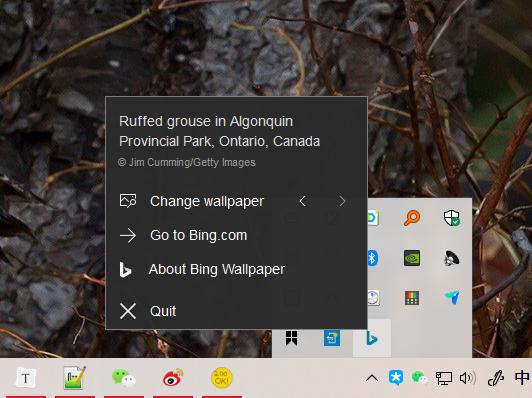Click the Bing Wallpaper tray icon
532x398 pixels.
[372, 338]
